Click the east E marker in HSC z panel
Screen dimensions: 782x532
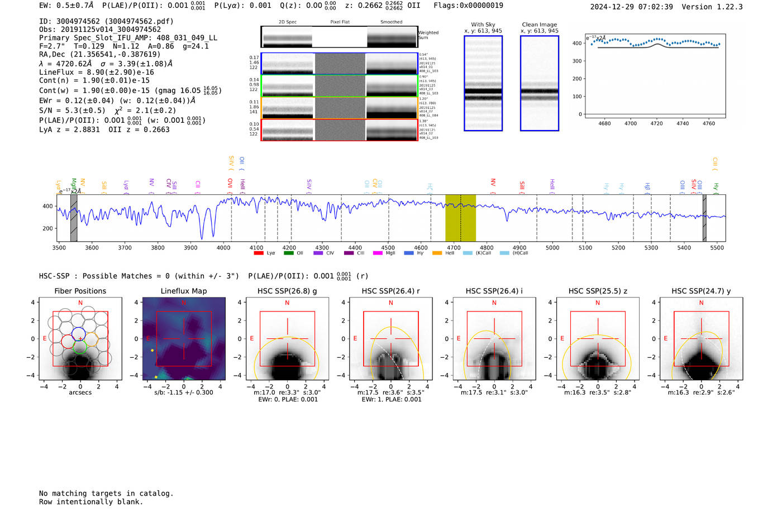(x=562, y=339)
